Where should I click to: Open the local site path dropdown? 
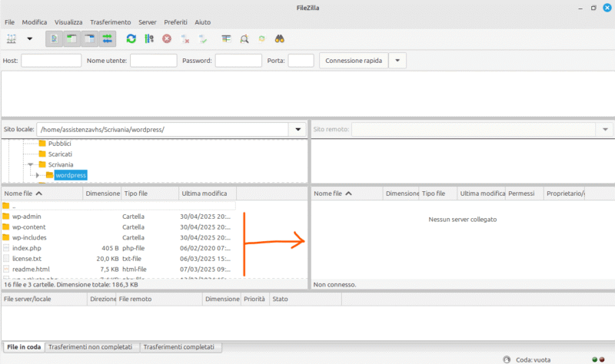[298, 130]
